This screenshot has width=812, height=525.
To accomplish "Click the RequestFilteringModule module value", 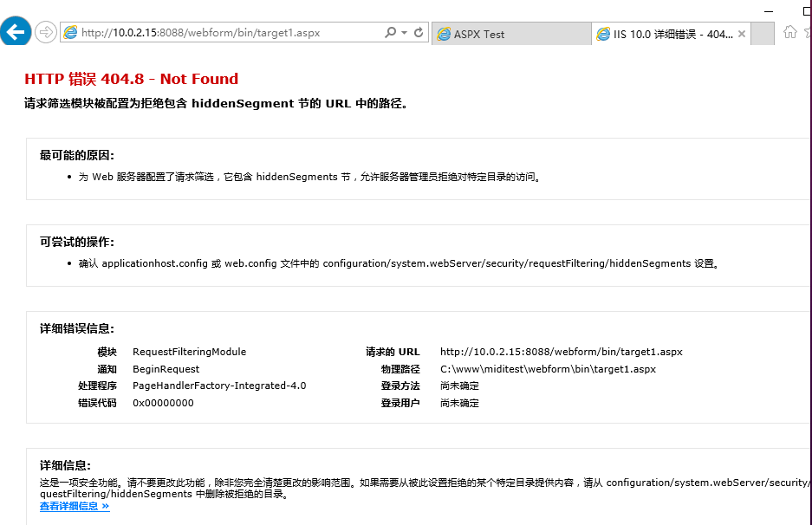I will [x=190, y=352].
